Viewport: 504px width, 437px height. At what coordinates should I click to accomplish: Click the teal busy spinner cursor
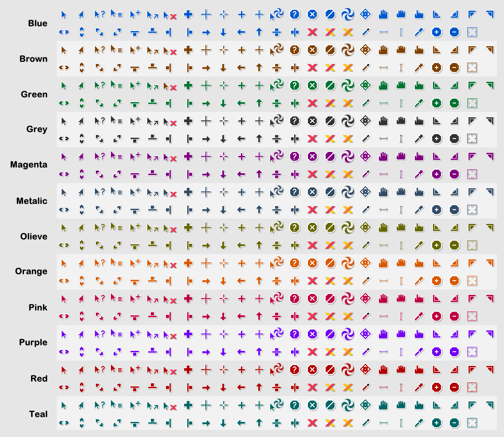pos(348,405)
